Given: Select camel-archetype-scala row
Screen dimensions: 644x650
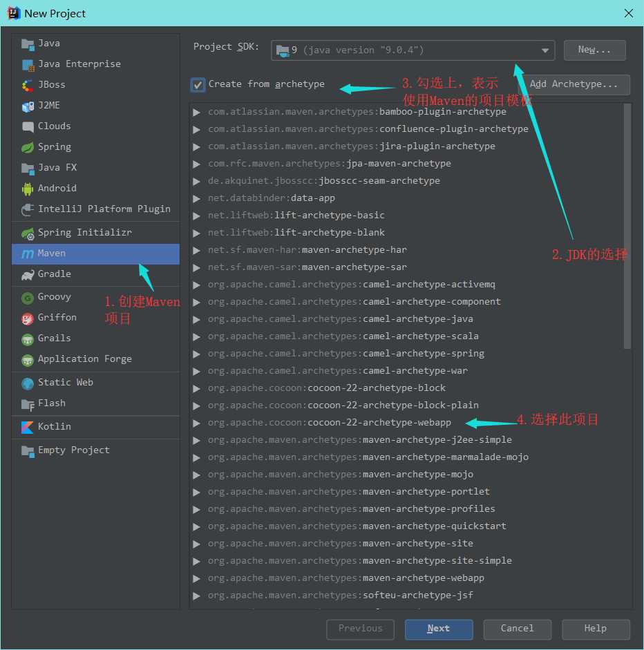Looking at the screenshot, I should point(406,336).
